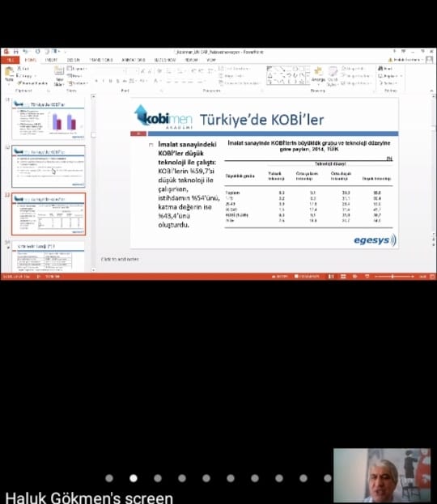Click the egesys logo link on slide
The width and height of the screenshot is (437, 504).
[x=375, y=240]
